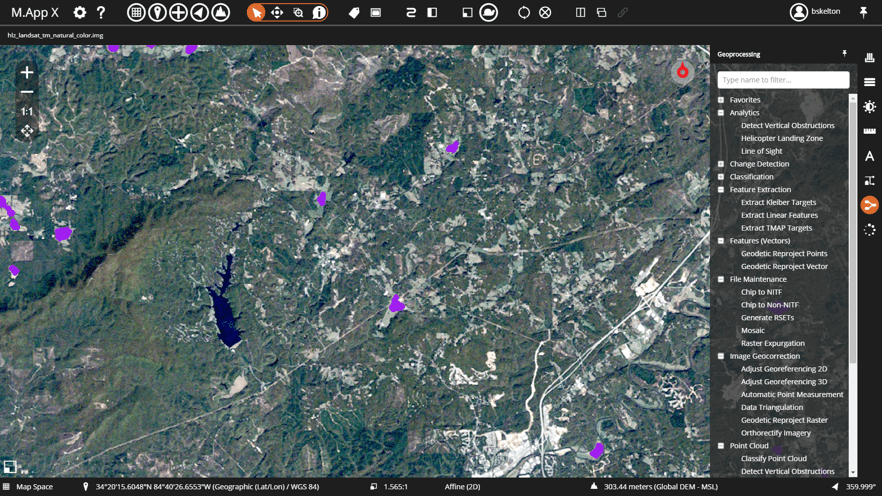Click the stacked windows icon
The image size is (882, 496).
(601, 12)
